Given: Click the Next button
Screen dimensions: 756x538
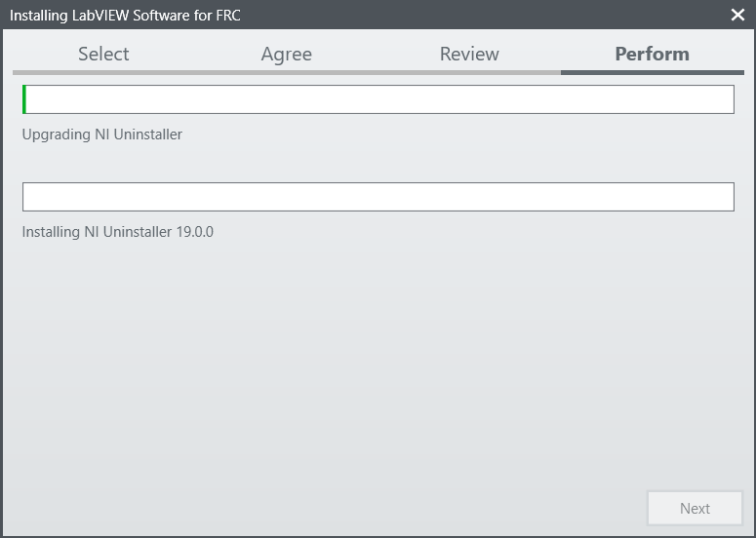Looking at the screenshot, I should 695,508.
